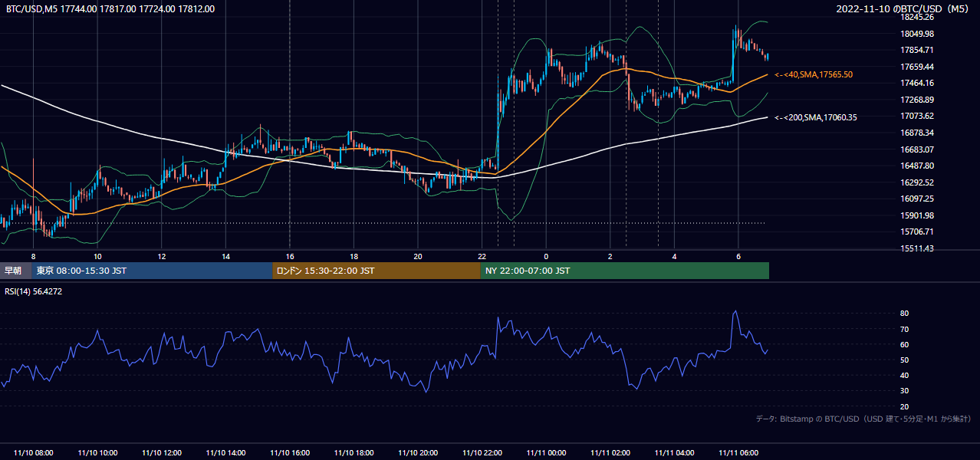This screenshot has height=460, width=980.
Task: Click price axis label 16097.25
Action: [x=918, y=199]
